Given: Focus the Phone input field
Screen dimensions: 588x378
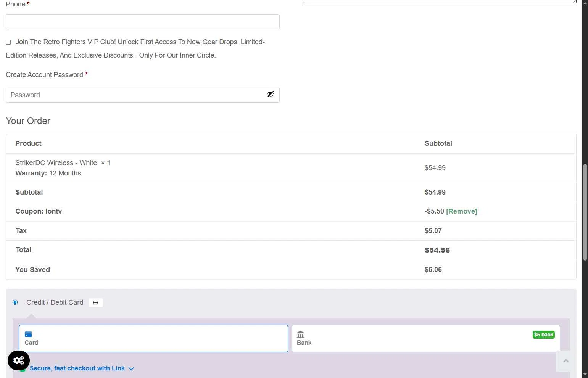Looking at the screenshot, I should 143,22.
